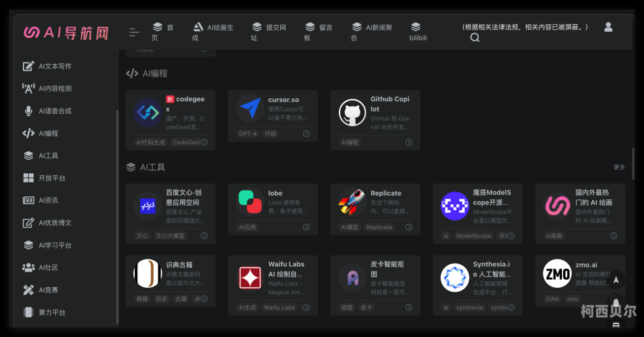Click AI文本写作 sidebar edit icon
The image size is (644, 337).
28,66
